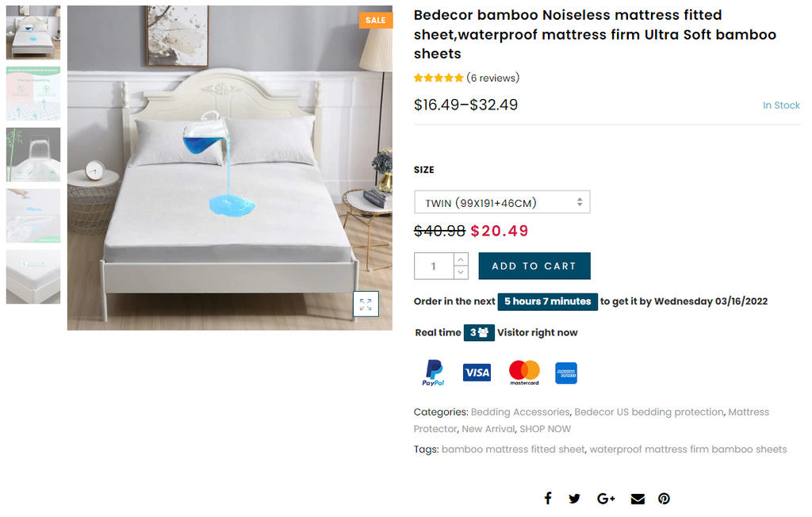Image resolution: width=812 pixels, height=517 pixels.
Task: Pin product with Pinterest icon
Action: point(665,498)
